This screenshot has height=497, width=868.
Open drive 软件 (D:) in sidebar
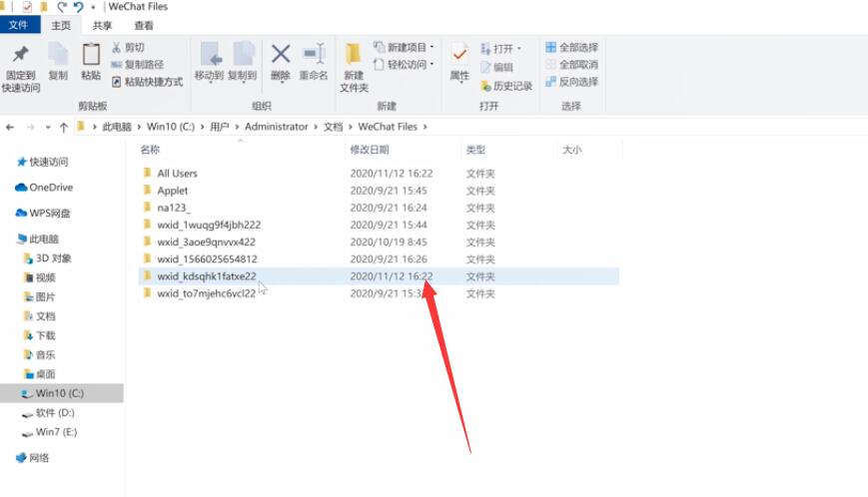click(48, 412)
